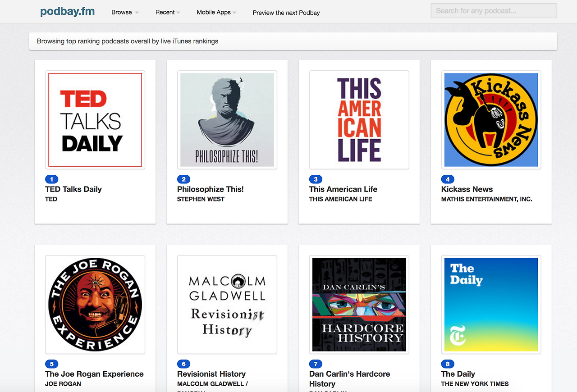Open the podbay.fm home logo
This screenshot has height=392, width=577.
pos(67,12)
